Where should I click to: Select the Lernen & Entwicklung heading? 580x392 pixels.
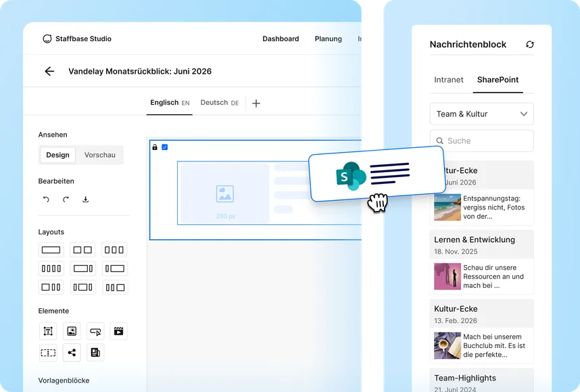click(475, 240)
